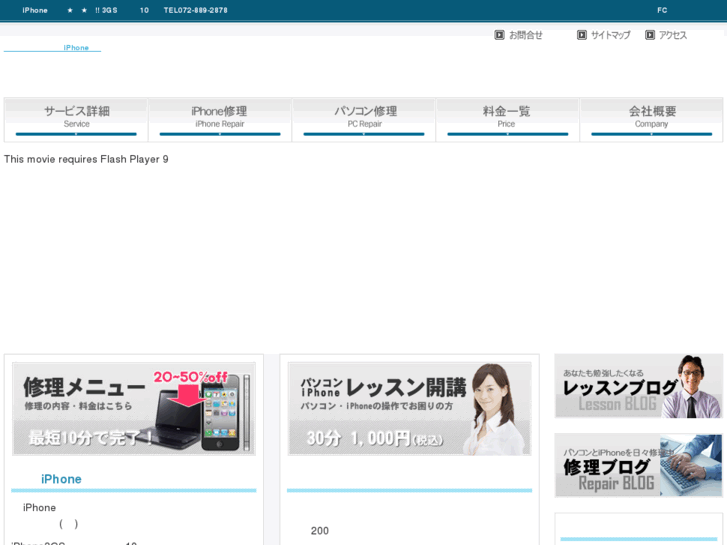Click the square icon beside お問合せ
Image resolution: width=727 pixels, height=545 pixels.
point(499,35)
